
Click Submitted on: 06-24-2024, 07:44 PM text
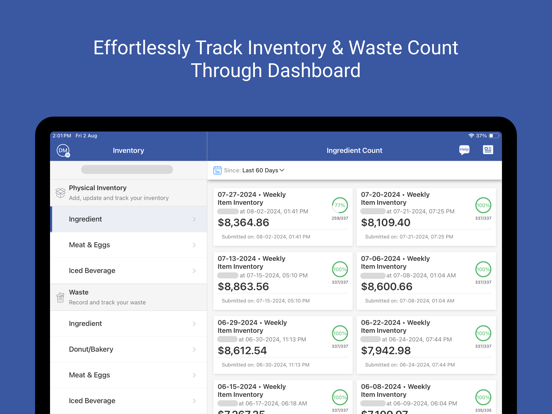[x=410, y=365]
